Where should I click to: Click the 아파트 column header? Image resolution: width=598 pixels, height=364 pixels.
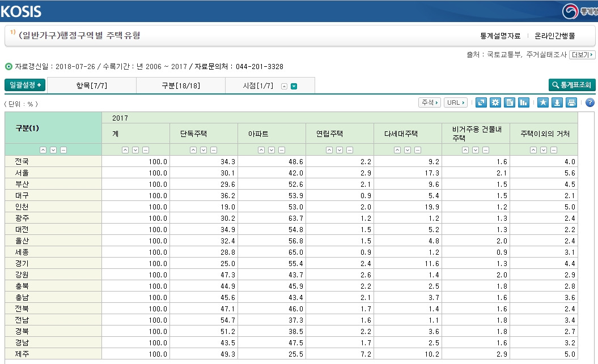click(272, 134)
